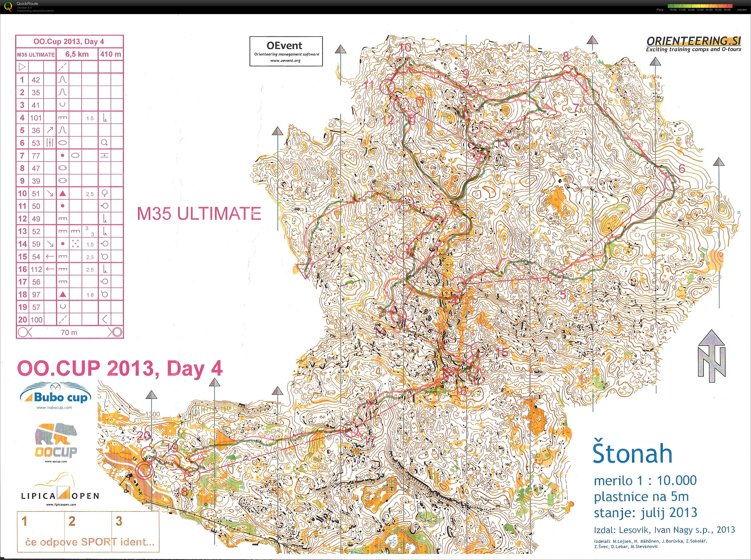751x560 pixels.
Task: Click the 'OO.CUP 2013, Day 4' heading
Action: (x=120, y=369)
